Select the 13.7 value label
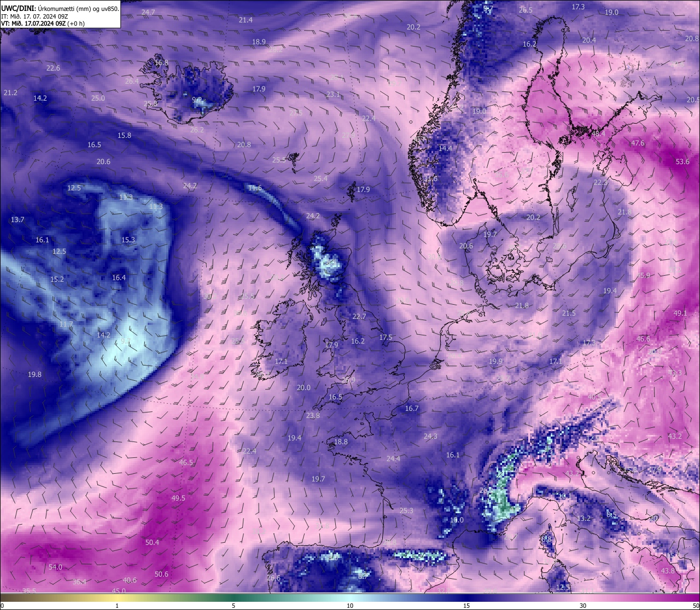The width and height of the screenshot is (700, 610). 17,219
